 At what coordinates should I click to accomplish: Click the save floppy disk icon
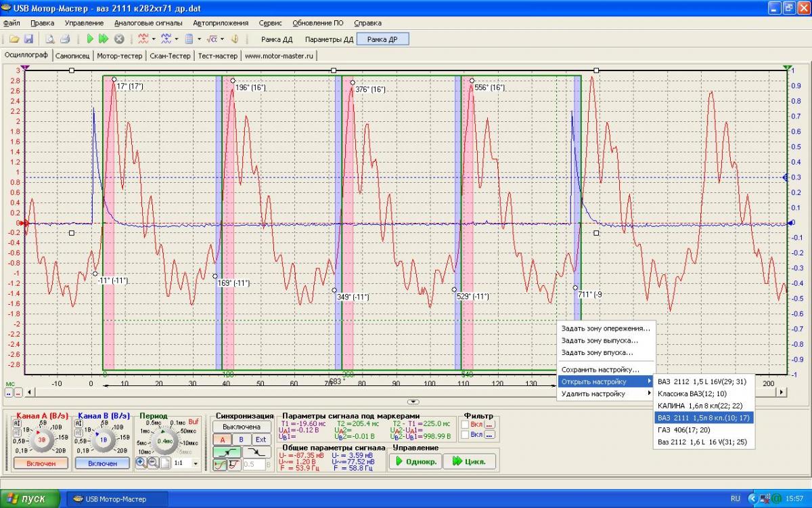(29, 39)
